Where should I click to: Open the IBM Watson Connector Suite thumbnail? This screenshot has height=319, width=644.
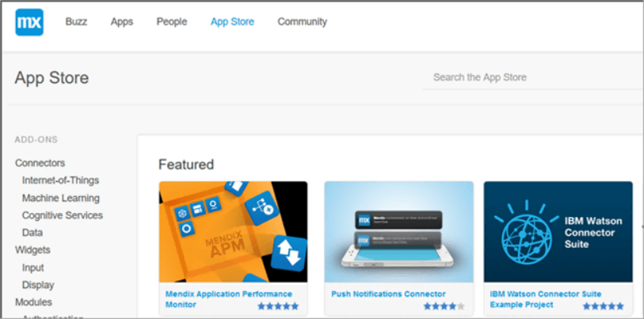(558, 232)
